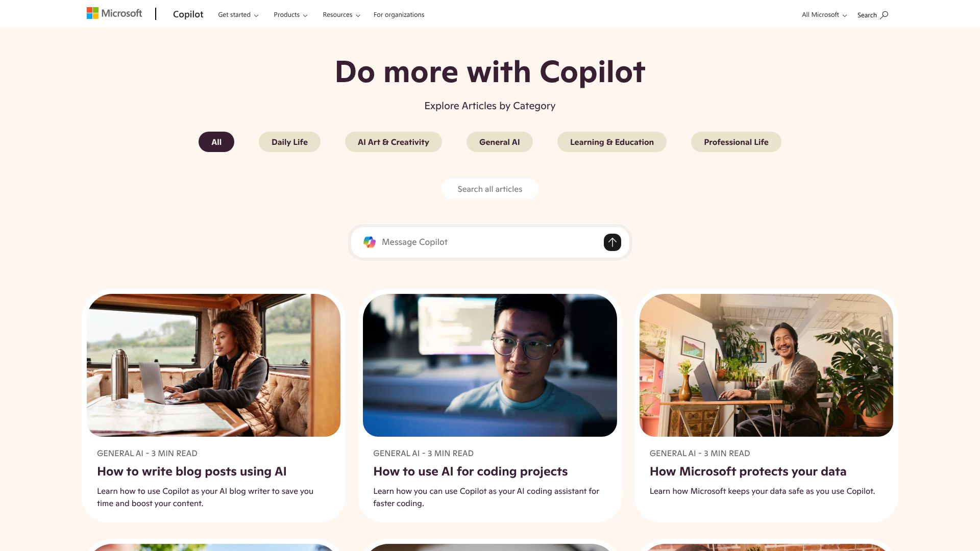Select the Professional Life category

(x=736, y=142)
